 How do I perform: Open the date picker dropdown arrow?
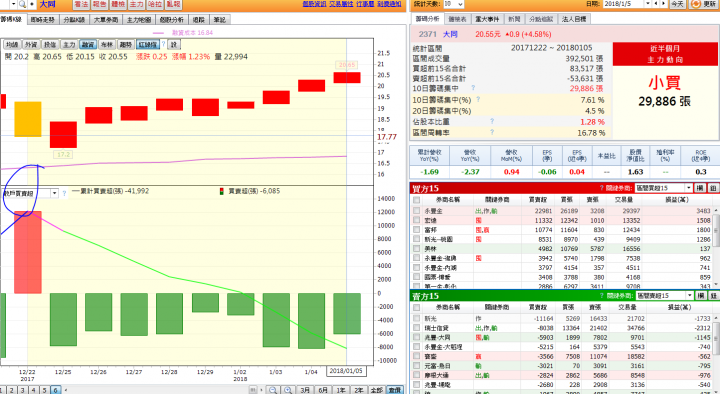(x=647, y=4)
